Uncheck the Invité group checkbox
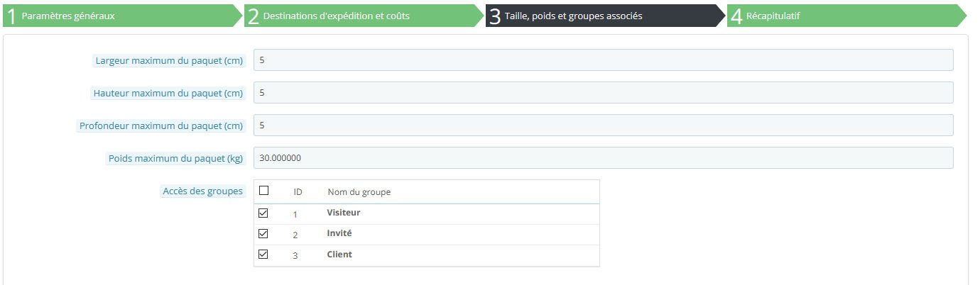Screen dimensions: 980x285 click(263, 233)
